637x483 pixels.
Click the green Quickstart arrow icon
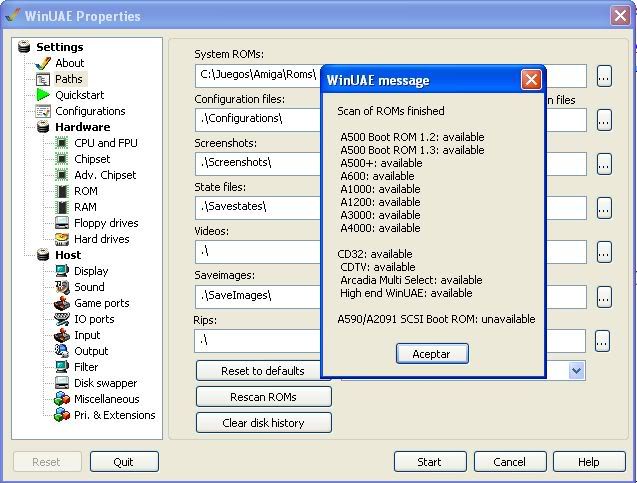[43, 95]
